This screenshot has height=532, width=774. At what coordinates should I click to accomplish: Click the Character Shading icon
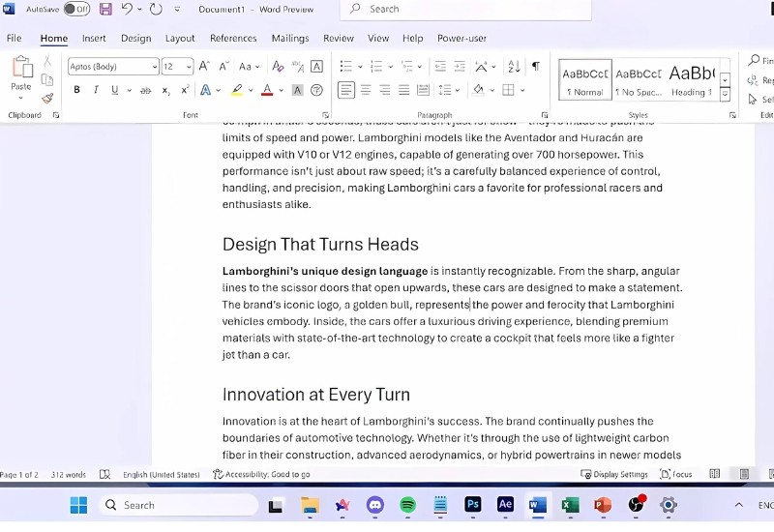tap(297, 90)
